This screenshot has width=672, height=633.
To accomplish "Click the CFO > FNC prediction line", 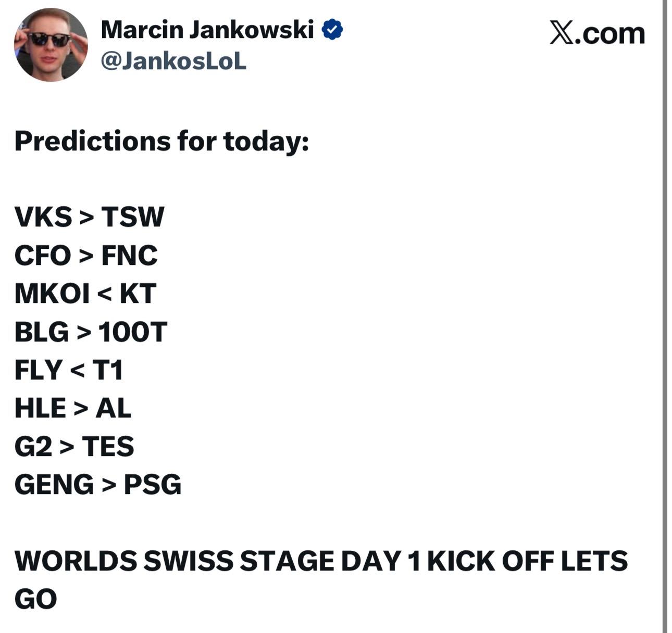I will coord(86,255).
